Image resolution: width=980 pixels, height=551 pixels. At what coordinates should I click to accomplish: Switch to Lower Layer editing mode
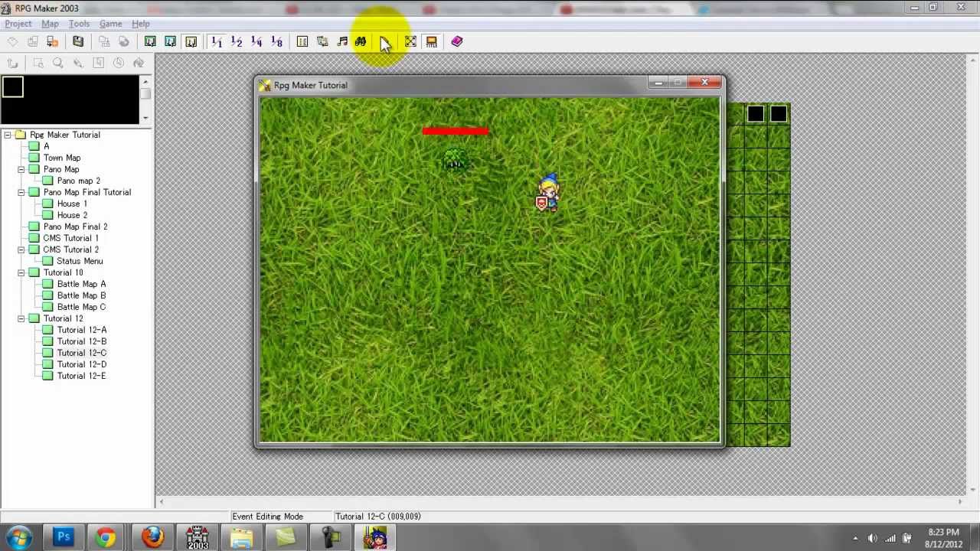150,41
